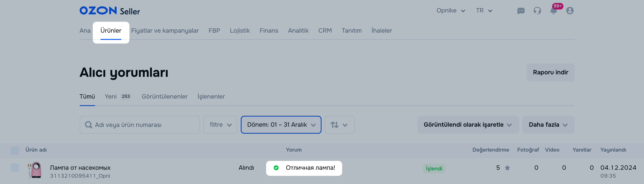Click the product name search field
Viewport: 644px width, 184px height.
point(145,125)
